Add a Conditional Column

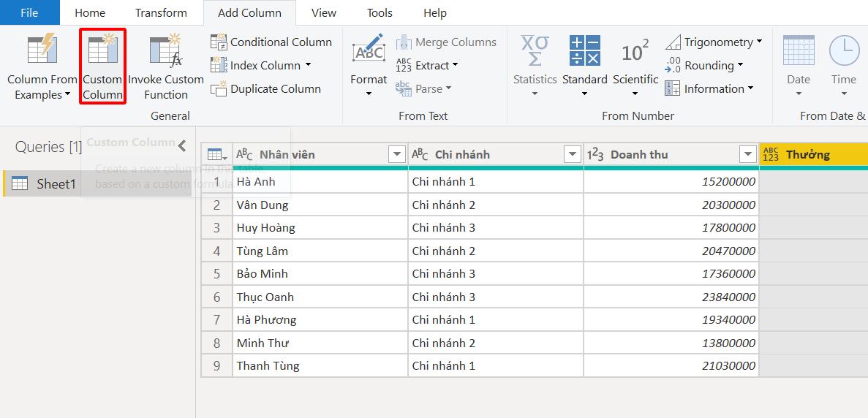click(x=271, y=42)
